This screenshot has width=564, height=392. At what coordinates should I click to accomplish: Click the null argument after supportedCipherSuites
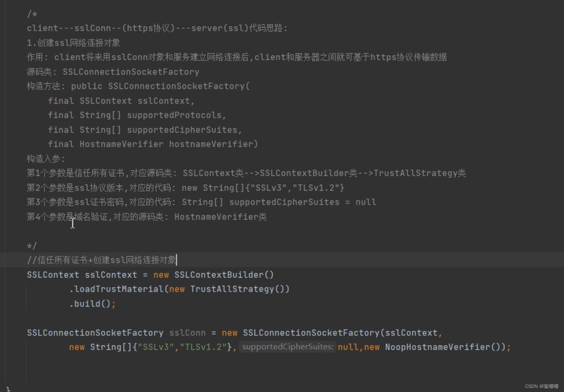348,347
